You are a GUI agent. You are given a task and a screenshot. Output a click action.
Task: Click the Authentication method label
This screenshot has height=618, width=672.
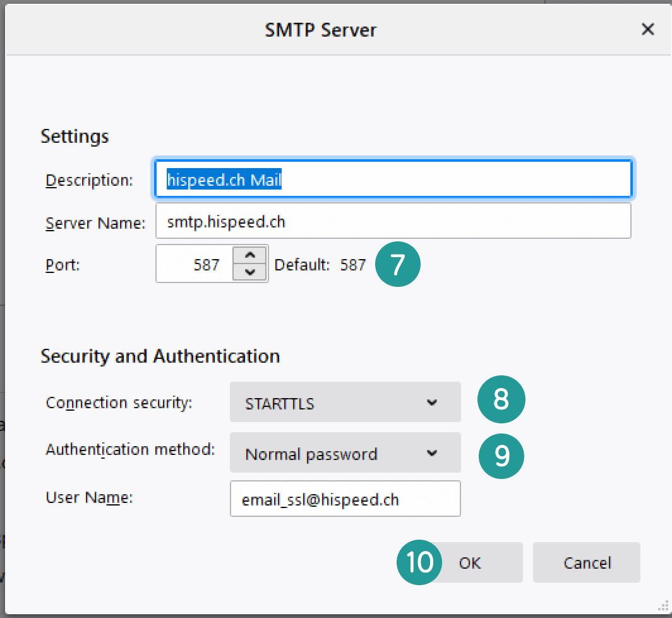pyautogui.click(x=130, y=449)
